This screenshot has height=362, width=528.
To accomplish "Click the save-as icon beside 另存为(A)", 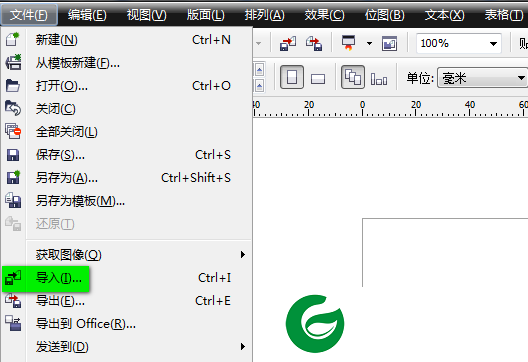I will click(13, 177).
